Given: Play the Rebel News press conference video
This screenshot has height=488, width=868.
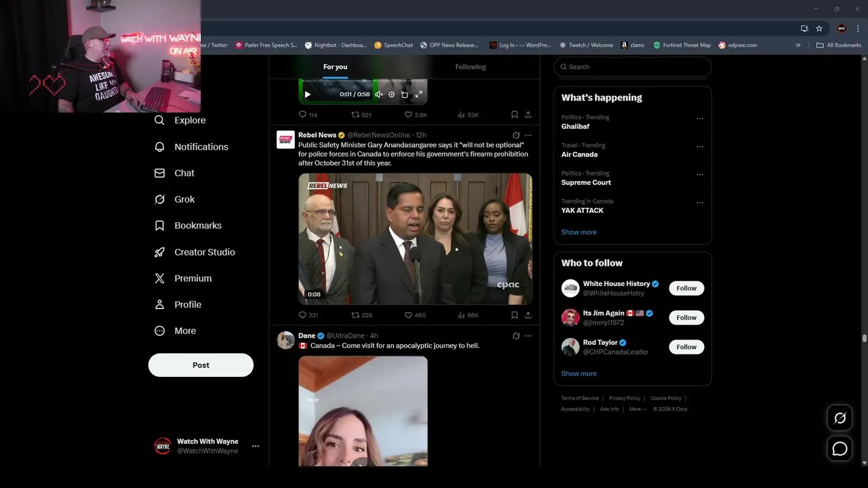Looking at the screenshot, I should point(415,239).
